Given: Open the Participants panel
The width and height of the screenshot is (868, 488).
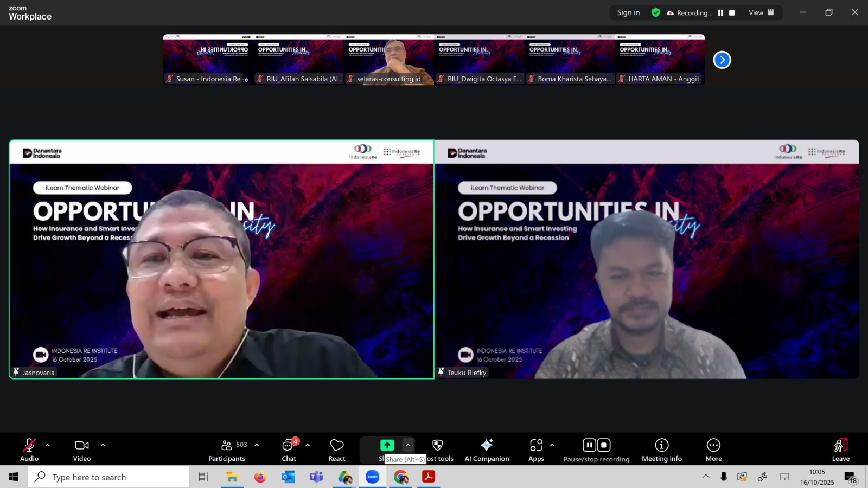Looking at the screenshot, I should pyautogui.click(x=227, y=450).
